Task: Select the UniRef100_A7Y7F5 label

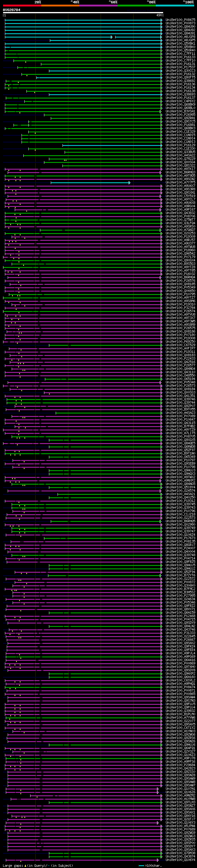Action: point(180,183)
